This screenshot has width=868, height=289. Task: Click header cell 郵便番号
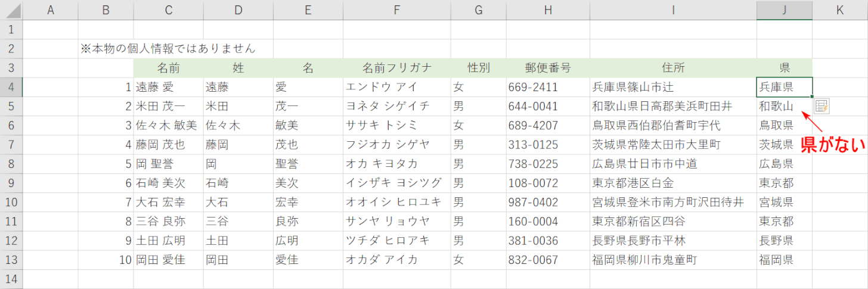548,68
